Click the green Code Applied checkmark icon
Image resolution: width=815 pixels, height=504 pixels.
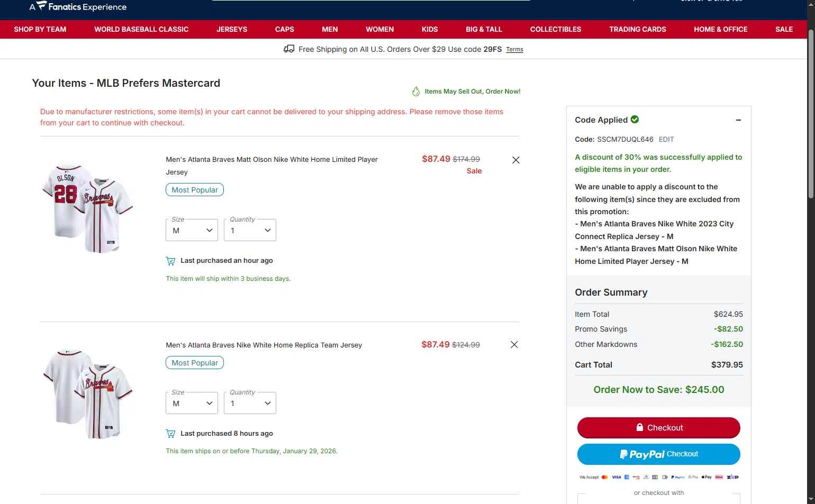[x=635, y=120]
